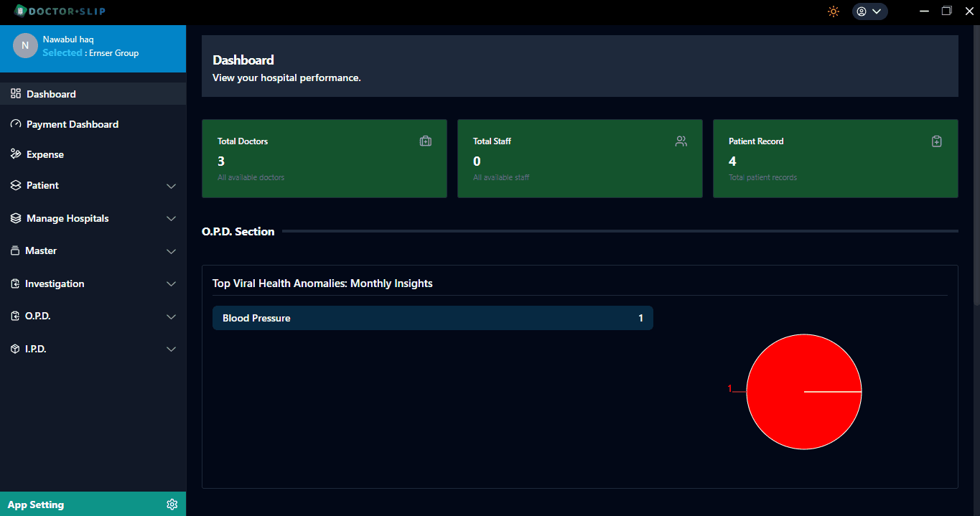
Task: Click the DoctorSlip logo icon
Action: pos(20,11)
